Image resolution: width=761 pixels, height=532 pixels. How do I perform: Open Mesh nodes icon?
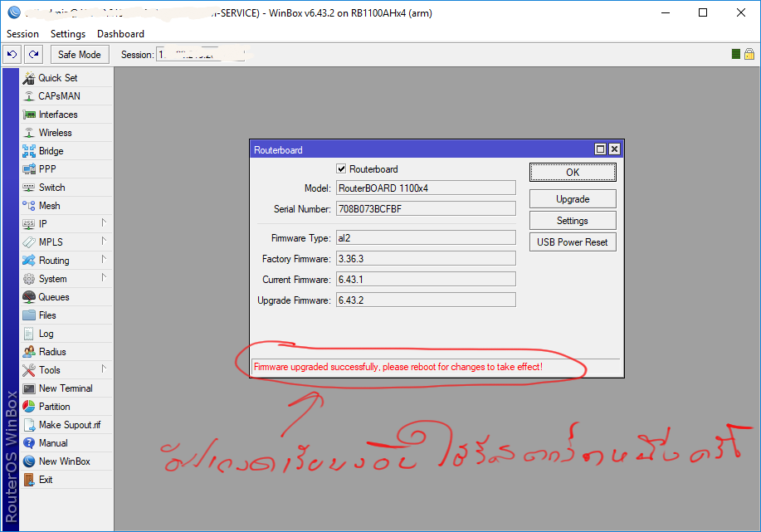click(x=29, y=206)
